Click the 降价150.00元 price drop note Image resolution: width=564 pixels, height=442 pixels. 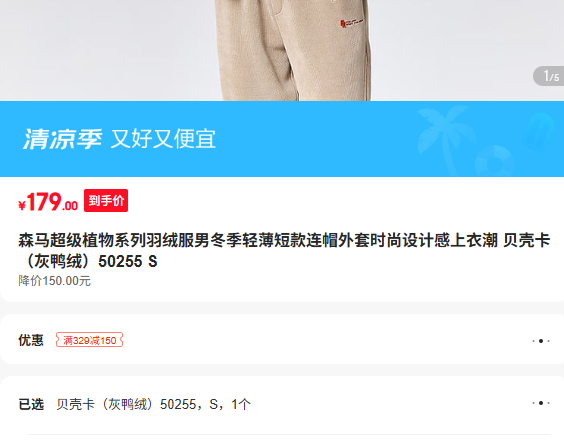point(55,281)
